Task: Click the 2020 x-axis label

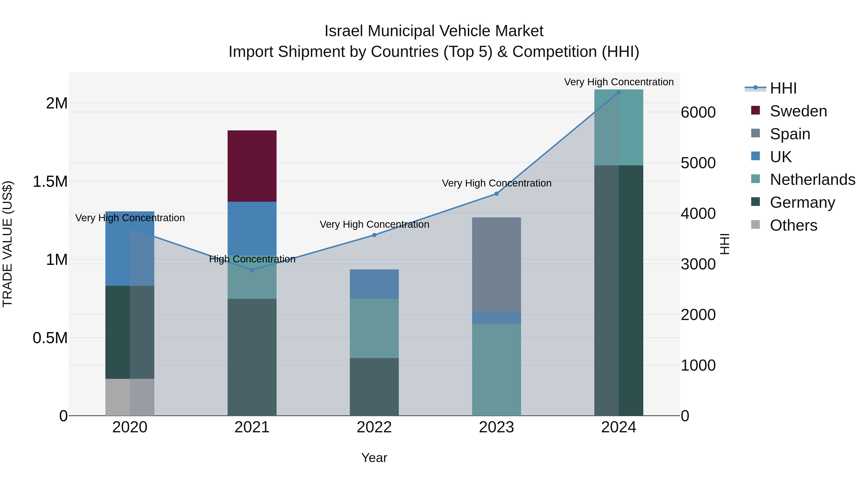Action: click(130, 427)
